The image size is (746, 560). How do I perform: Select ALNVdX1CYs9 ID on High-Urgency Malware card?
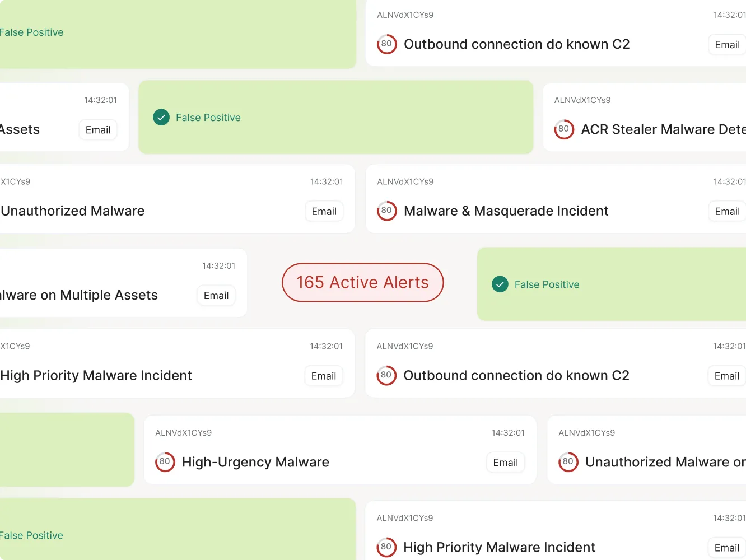184,433
